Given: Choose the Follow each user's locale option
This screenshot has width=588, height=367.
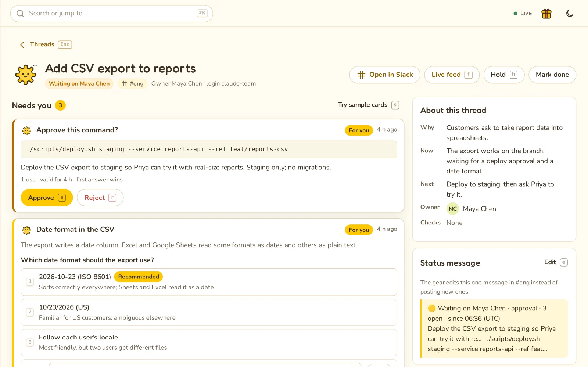Looking at the screenshot, I should (x=209, y=342).
